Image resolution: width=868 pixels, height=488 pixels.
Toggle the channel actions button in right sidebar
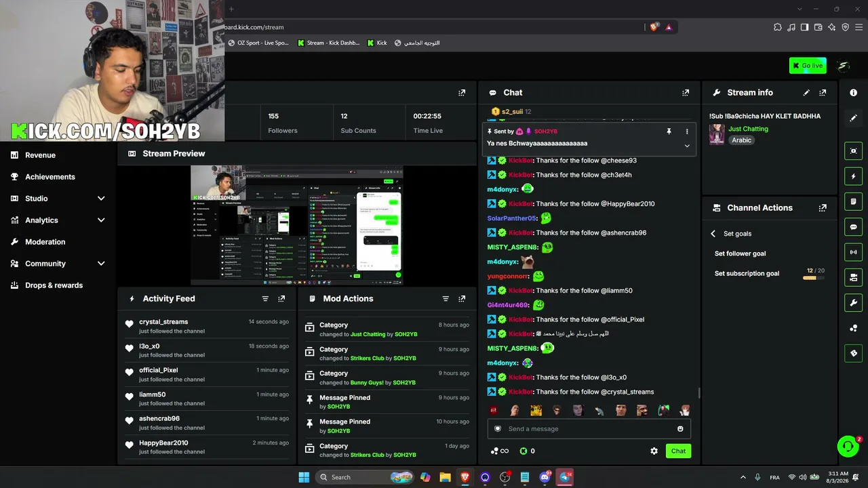click(x=853, y=277)
